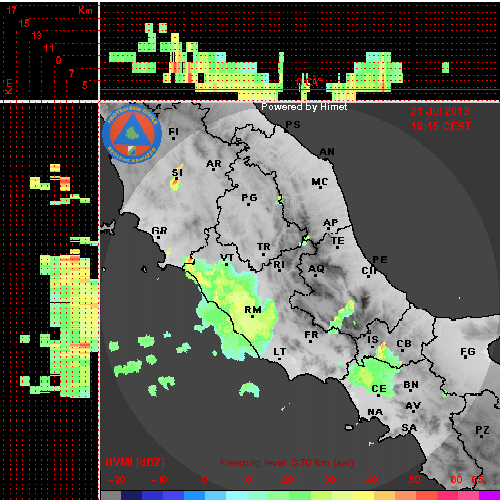Screen dimensions: 500x500
Task: Click the TR city label
Action: [x=264, y=247]
